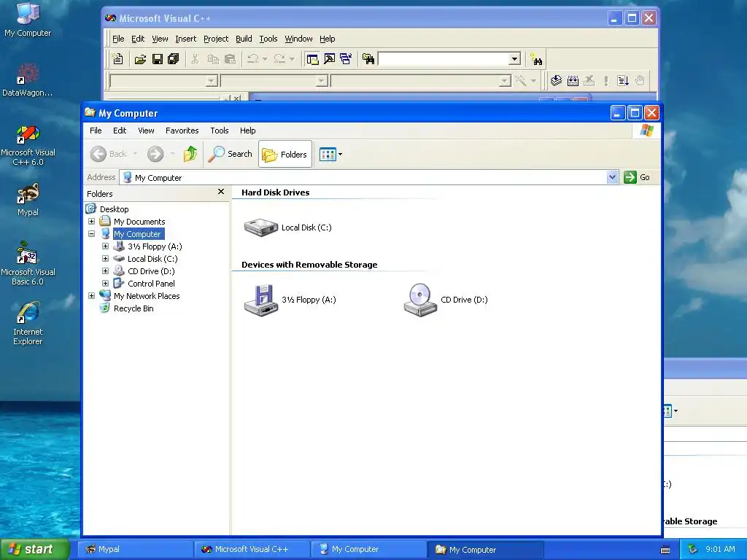Click Window List icon in Visual C++ toolbar

click(346, 59)
